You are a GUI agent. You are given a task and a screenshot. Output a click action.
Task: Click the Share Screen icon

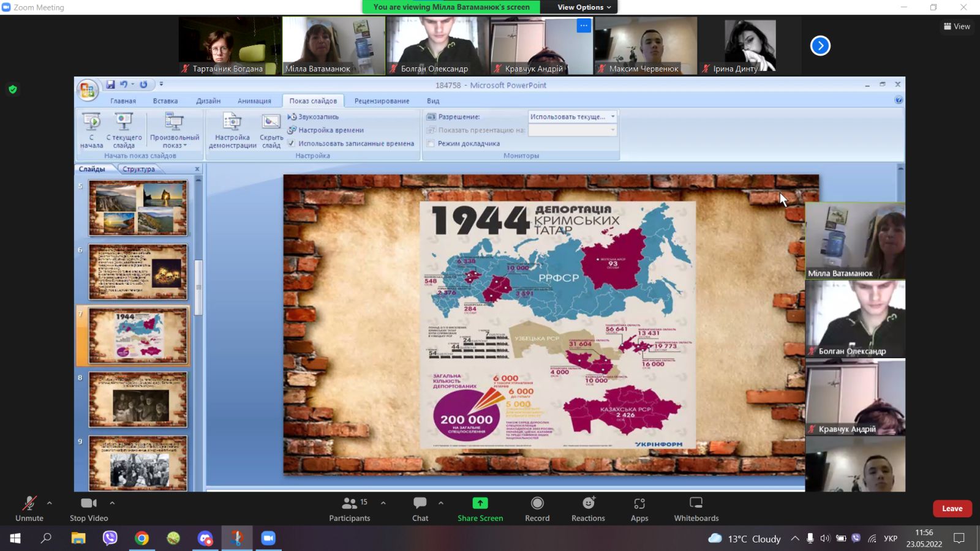pos(480,503)
